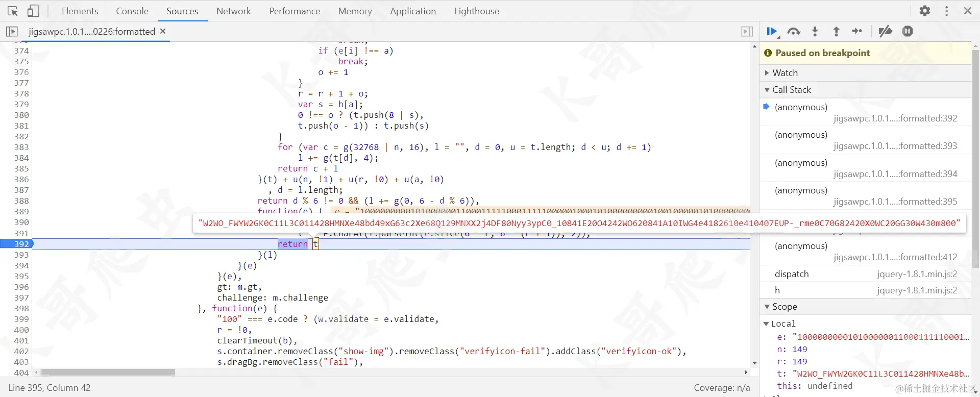Click 'Line 395, Column 42' status text

(x=50, y=388)
